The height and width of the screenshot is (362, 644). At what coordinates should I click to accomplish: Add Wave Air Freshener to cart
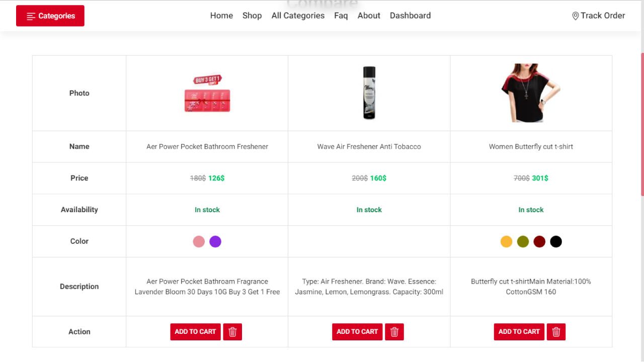[357, 332]
